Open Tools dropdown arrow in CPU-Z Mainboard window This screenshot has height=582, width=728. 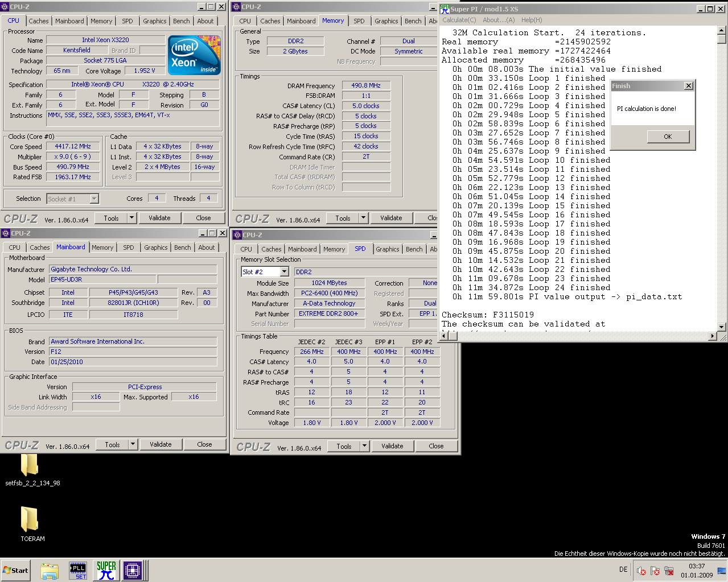click(x=133, y=444)
